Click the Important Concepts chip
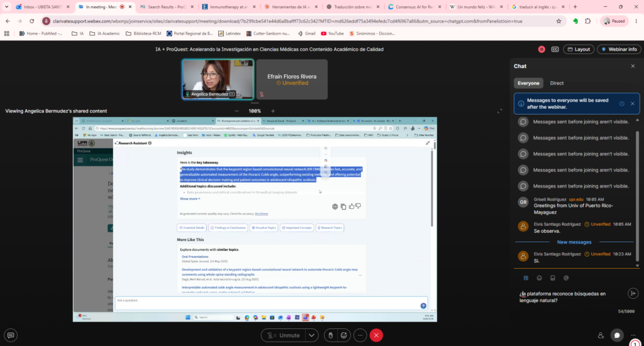 [297, 228]
